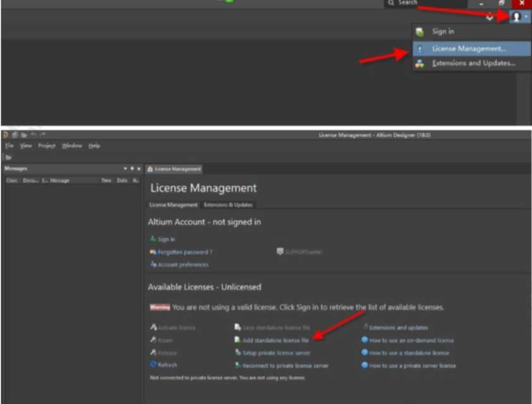Click the Altium logo icon in title bar
The height and width of the screenshot is (404, 532).
(6, 135)
